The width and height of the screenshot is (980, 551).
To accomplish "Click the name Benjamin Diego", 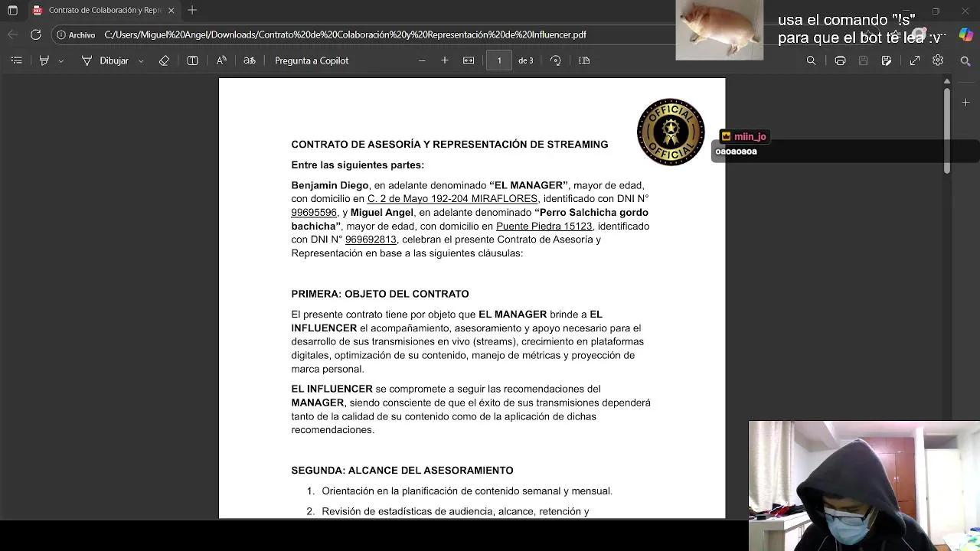I will 330,185.
